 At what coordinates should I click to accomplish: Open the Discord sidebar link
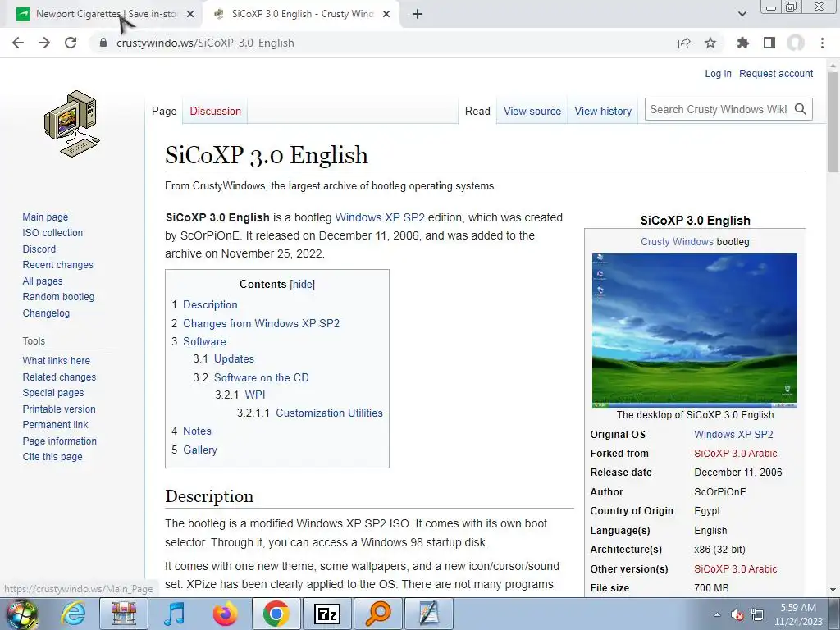[39, 249]
